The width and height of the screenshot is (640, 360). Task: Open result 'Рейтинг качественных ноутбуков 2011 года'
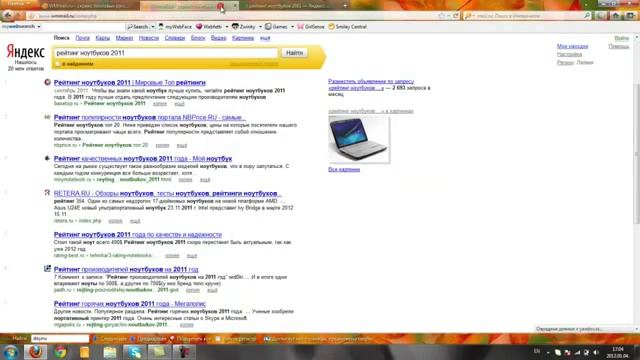click(143, 158)
